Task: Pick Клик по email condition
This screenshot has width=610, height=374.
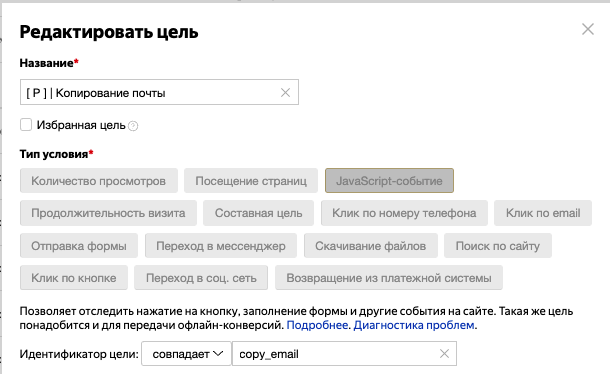Action: click(x=543, y=213)
